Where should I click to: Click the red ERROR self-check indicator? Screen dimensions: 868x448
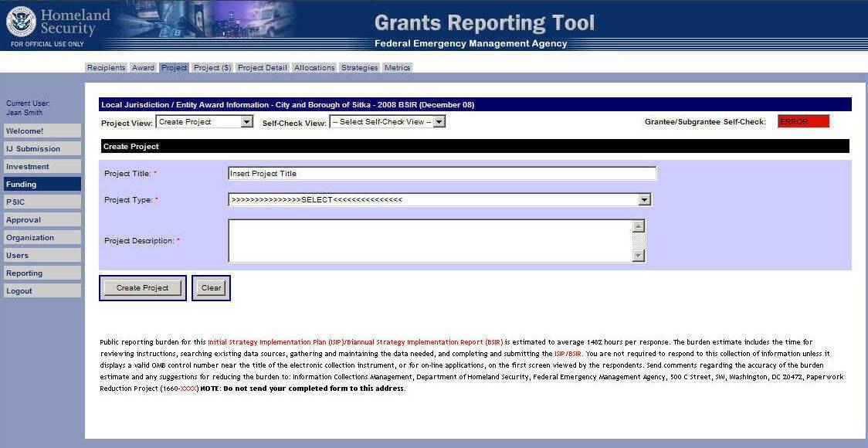[x=803, y=122]
